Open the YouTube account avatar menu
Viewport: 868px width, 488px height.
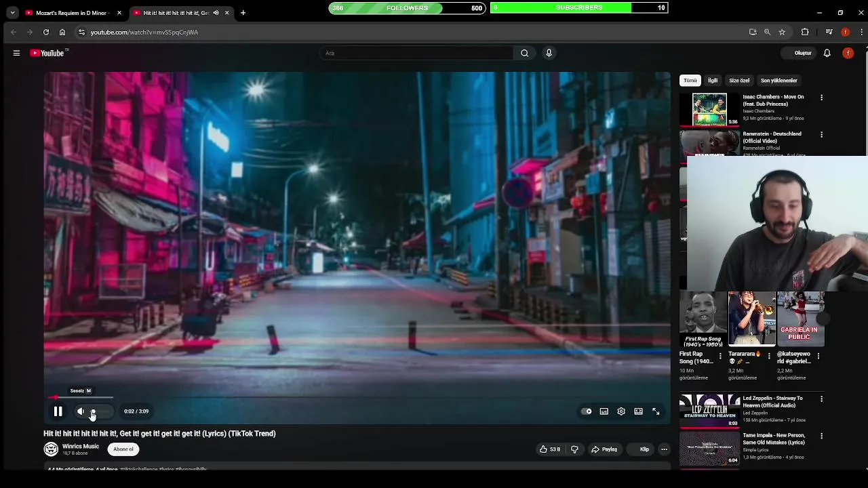point(848,53)
